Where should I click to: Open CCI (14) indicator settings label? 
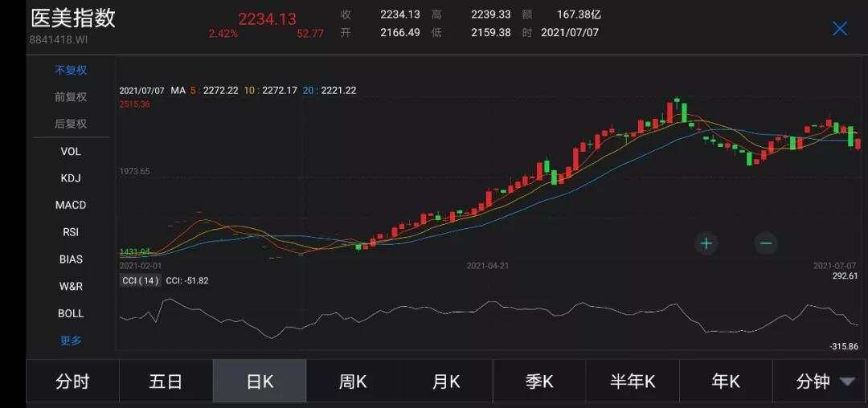pyautogui.click(x=140, y=280)
